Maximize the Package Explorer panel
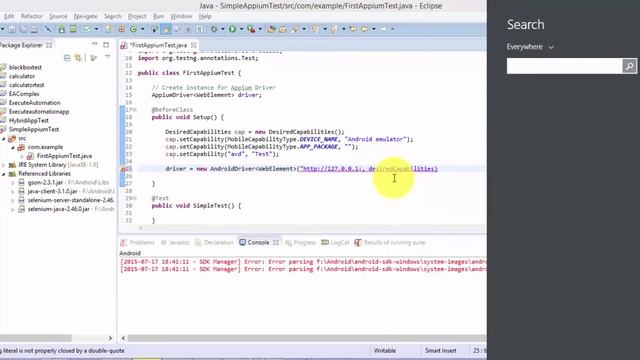This screenshot has width=640, height=360. click(106, 44)
